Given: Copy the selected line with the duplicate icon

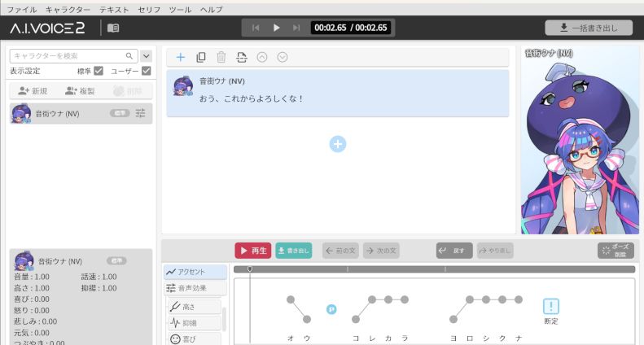Looking at the screenshot, I should 201,57.
